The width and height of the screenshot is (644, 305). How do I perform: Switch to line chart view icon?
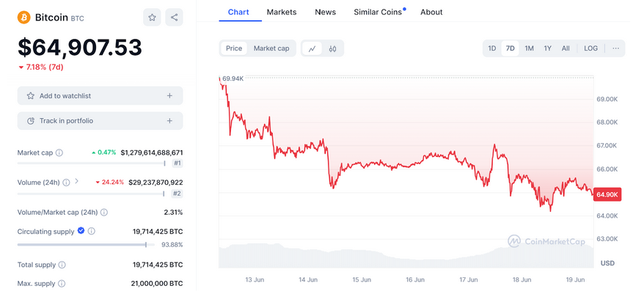pyautogui.click(x=312, y=48)
